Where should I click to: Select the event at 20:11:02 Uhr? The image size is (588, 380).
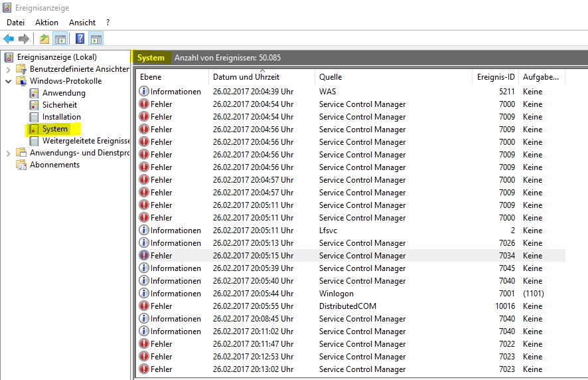tap(350, 332)
